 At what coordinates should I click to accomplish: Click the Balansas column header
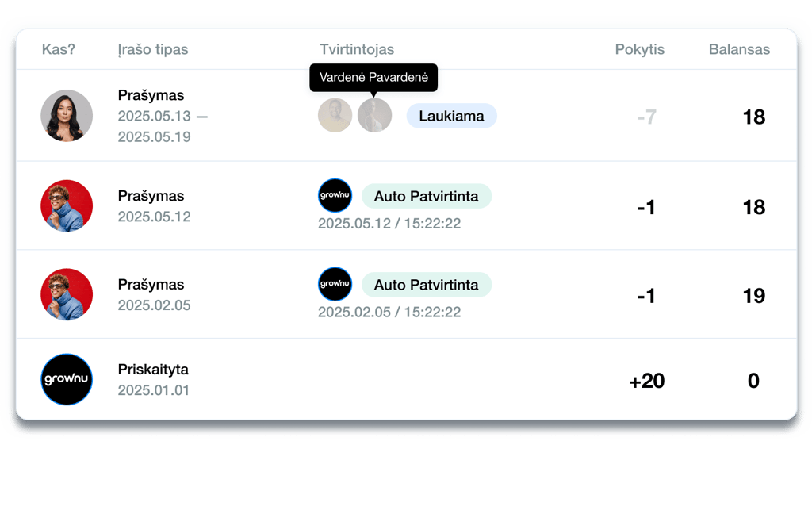[739, 49]
